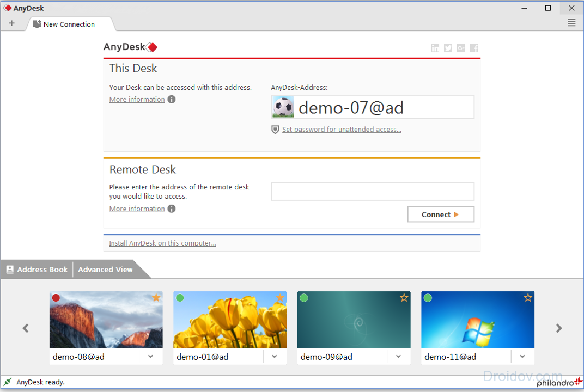Expand the dropdown for demo-01@ad

[275, 357]
